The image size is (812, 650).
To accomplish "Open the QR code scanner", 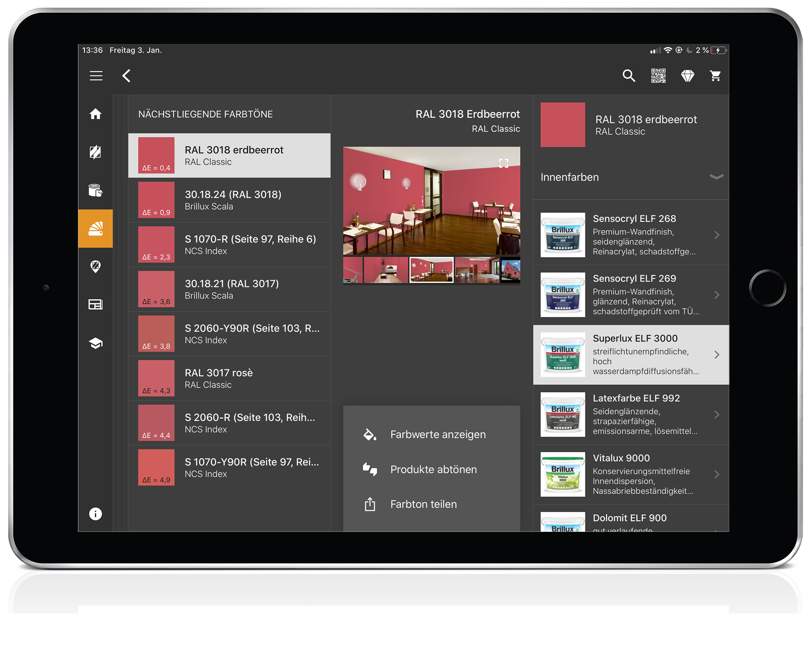I will point(658,76).
